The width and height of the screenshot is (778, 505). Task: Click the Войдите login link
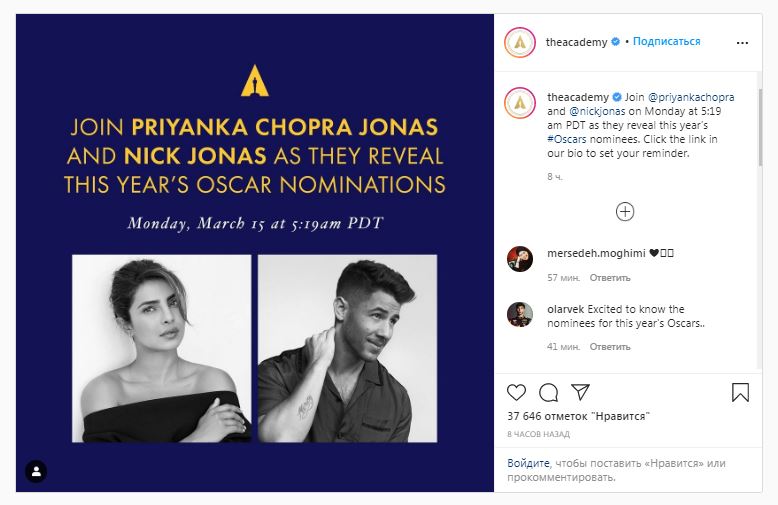tap(529, 463)
